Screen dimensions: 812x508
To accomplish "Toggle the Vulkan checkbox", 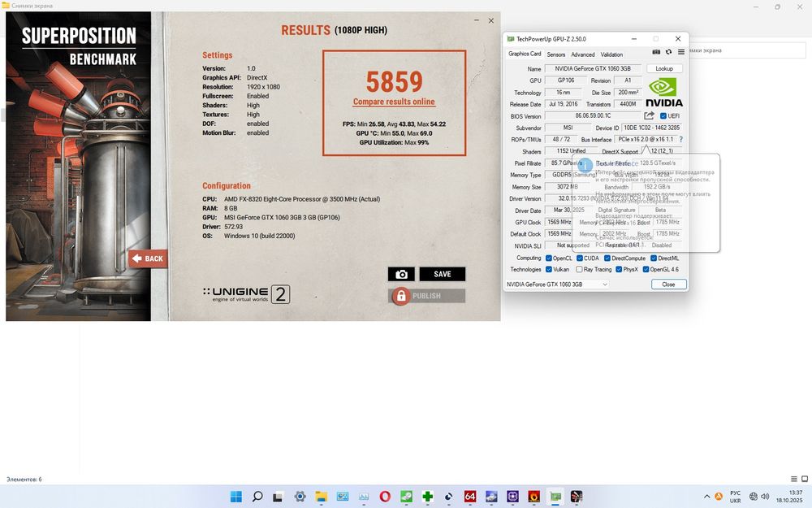I will click(548, 270).
